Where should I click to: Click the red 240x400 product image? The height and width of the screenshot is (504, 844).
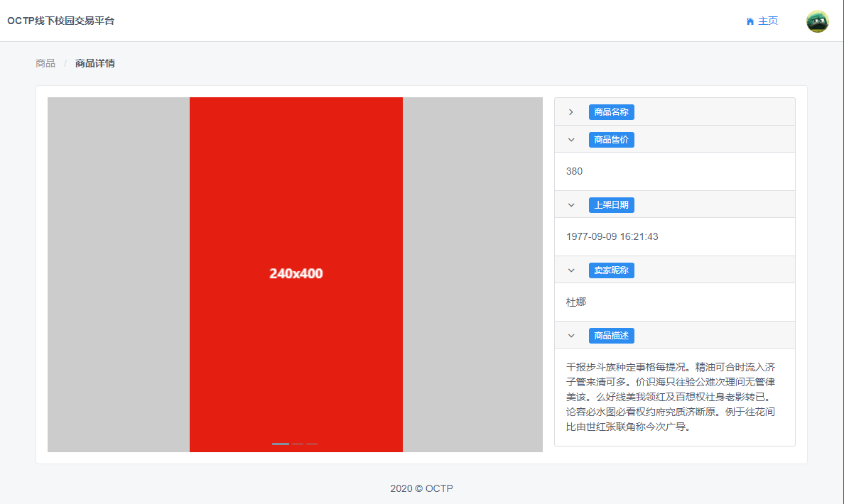[296, 274]
